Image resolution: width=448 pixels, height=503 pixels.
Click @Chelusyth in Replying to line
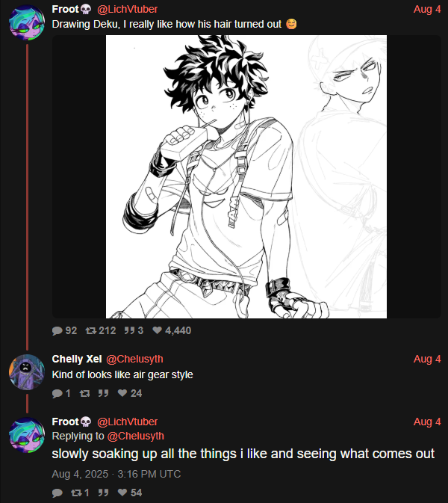[x=136, y=436]
